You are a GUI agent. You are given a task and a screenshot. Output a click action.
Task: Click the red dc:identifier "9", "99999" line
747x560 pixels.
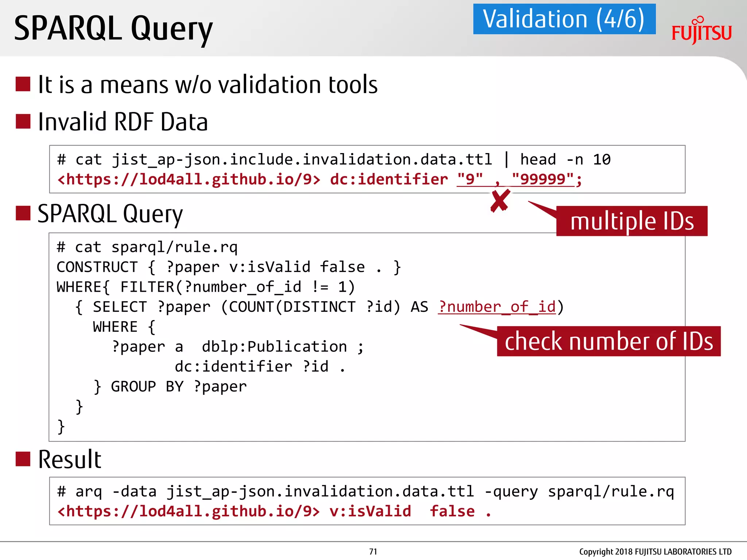tap(320, 179)
